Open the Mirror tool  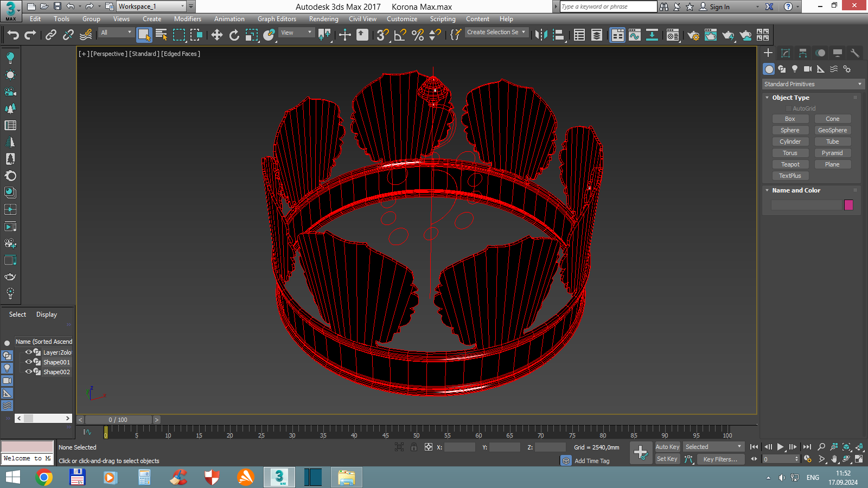coord(541,35)
